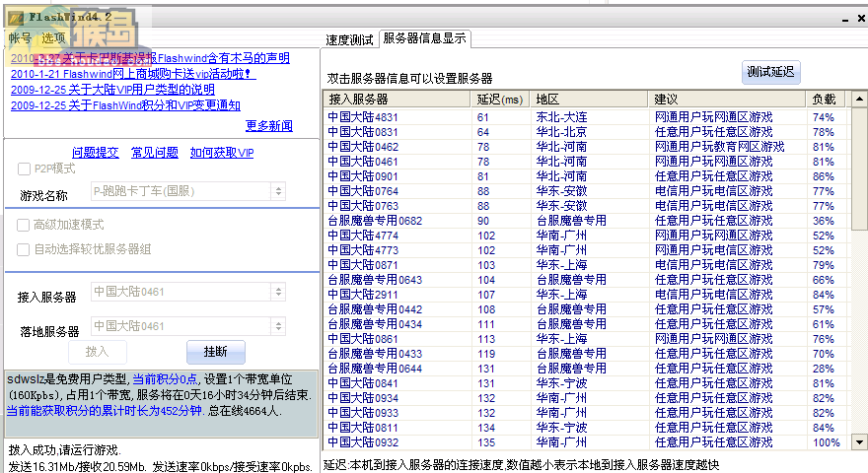This screenshot has width=868, height=473.
Task: Sort by the 负载 column header
Action: tap(827, 99)
